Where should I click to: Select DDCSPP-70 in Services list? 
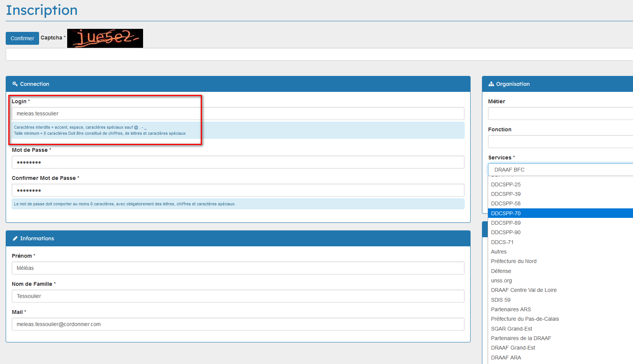coord(506,213)
